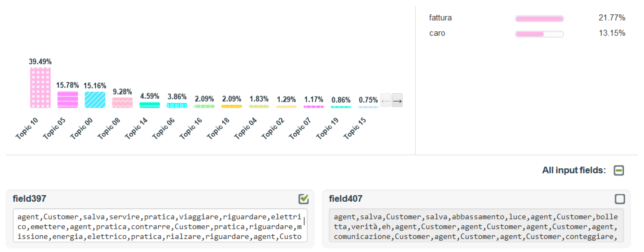644x252 pixels.
Task: Select the Topic 00 blue hatched bar
Action: [95, 100]
